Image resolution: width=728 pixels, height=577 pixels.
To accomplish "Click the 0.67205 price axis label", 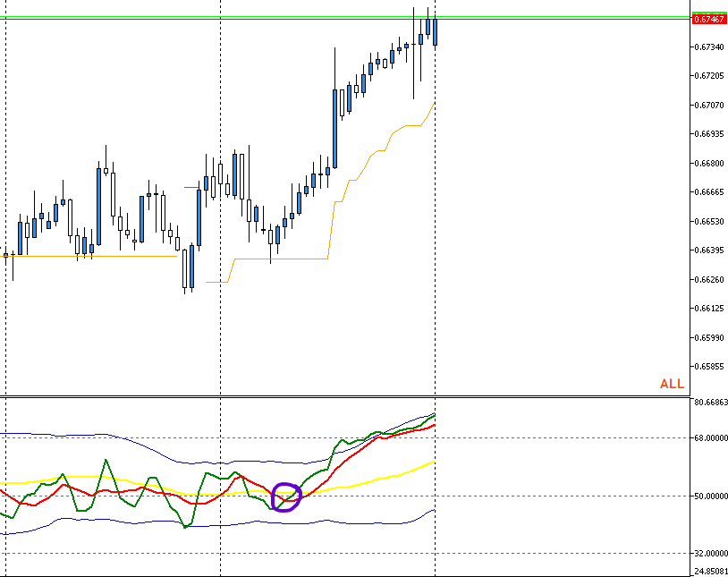I will click(x=709, y=76).
